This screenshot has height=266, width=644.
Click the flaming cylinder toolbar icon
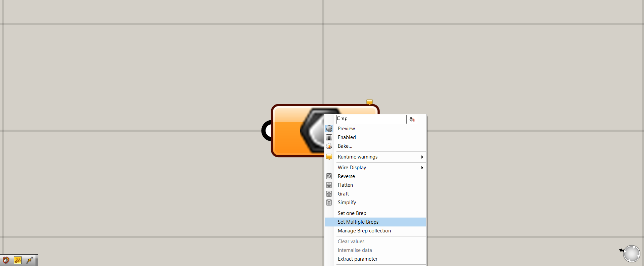pyautogui.click(x=6, y=260)
